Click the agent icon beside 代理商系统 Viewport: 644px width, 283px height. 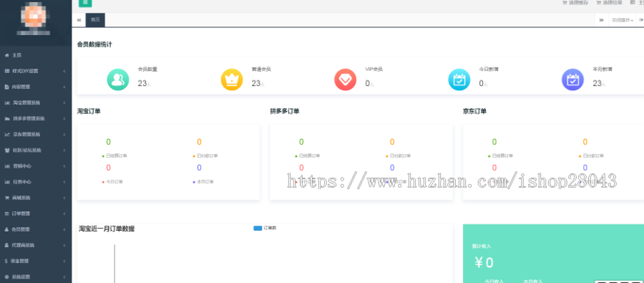tap(7, 245)
